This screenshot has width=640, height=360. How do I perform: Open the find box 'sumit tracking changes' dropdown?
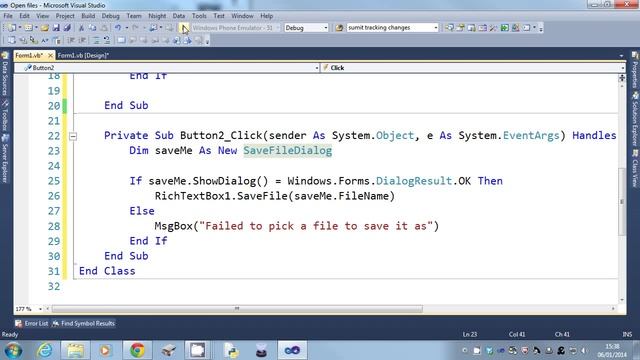pos(436,28)
